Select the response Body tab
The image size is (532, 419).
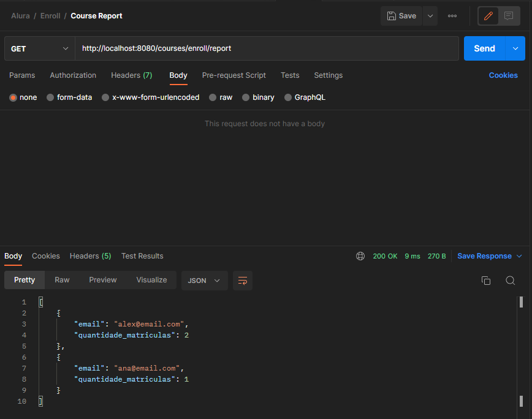pos(13,256)
